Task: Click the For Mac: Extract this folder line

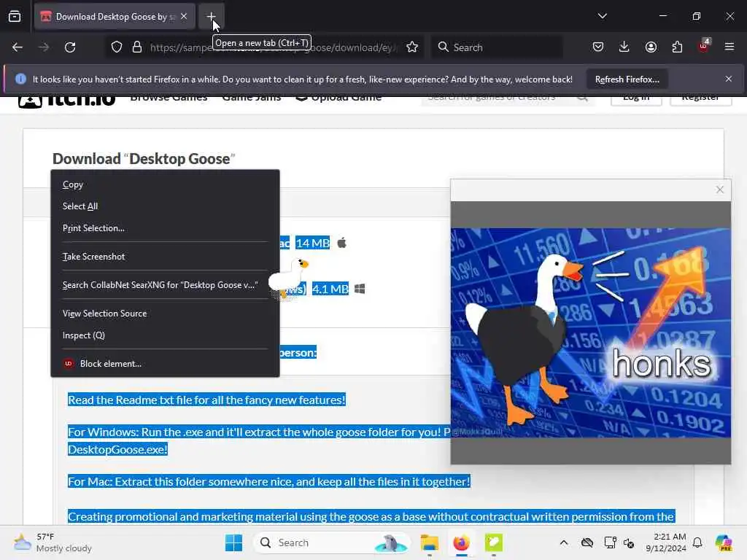Action: [x=269, y=481]
